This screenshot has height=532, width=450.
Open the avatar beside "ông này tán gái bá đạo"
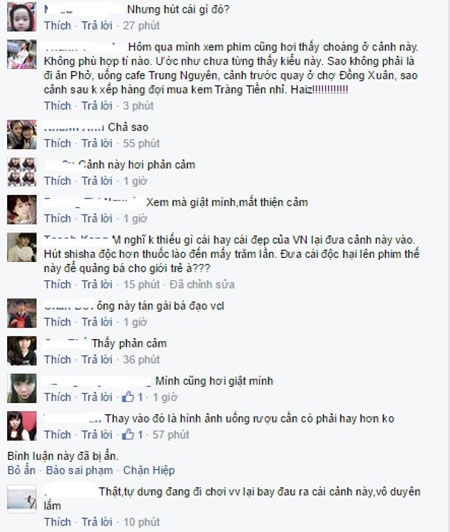click(x=22, y=313)
